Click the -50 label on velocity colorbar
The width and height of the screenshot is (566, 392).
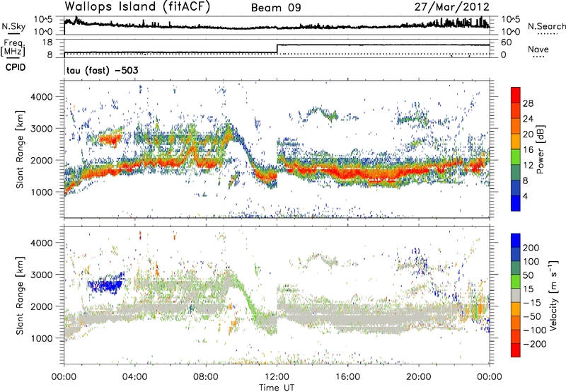pos(532,316)
